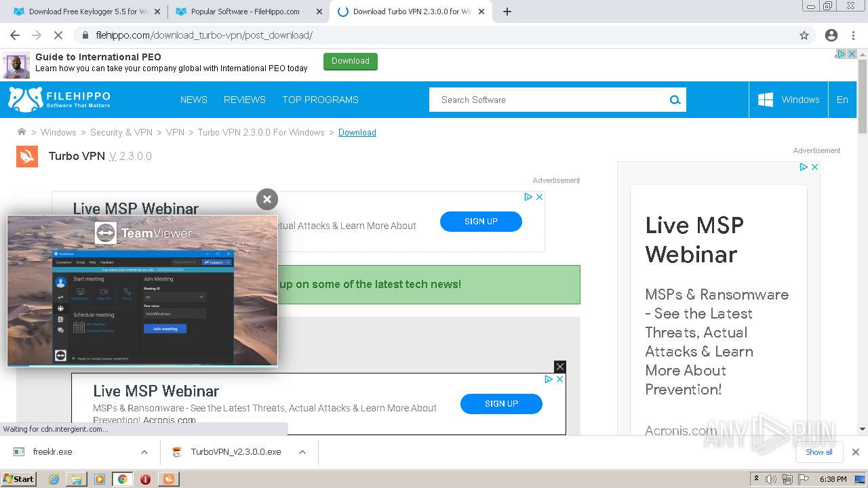Close the TeamViewer video popup
This screenshot has width=868, height=488.
pyautogui.click(x=267, y=199)
